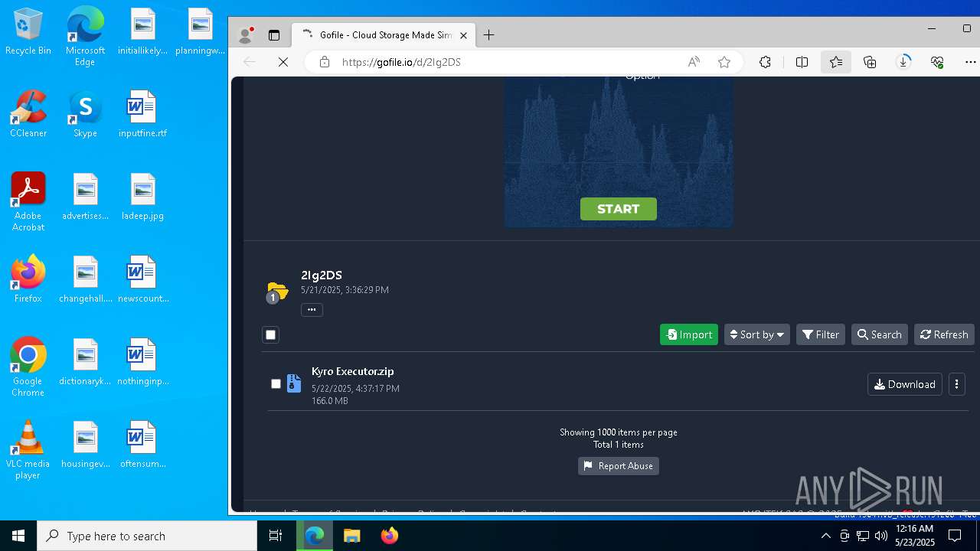Click the green Import button
Image resolution: width=980 pixels, height=551 pixels.
pos(689,334)
